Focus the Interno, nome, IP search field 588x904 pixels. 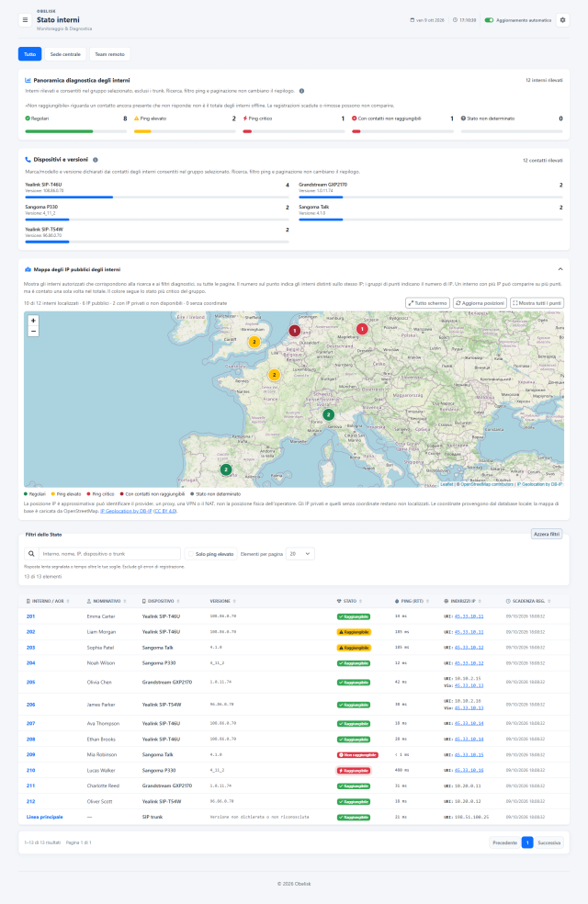(x=109, y=553)
